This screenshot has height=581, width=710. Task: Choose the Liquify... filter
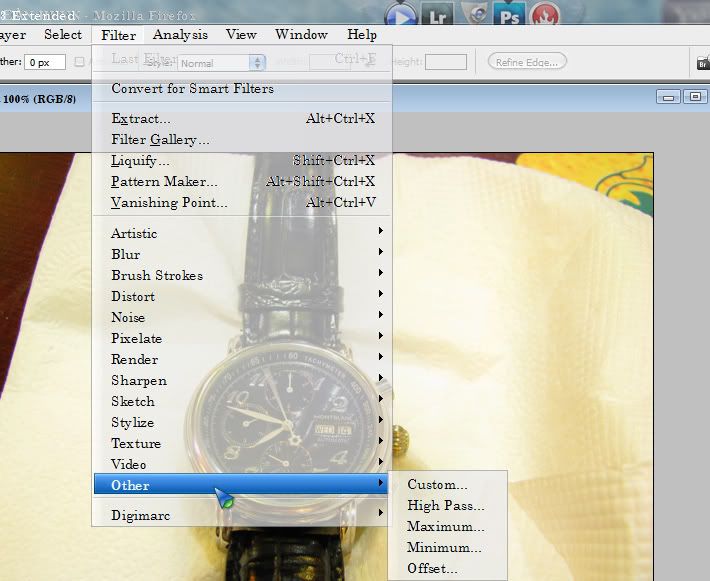point(242,160)
